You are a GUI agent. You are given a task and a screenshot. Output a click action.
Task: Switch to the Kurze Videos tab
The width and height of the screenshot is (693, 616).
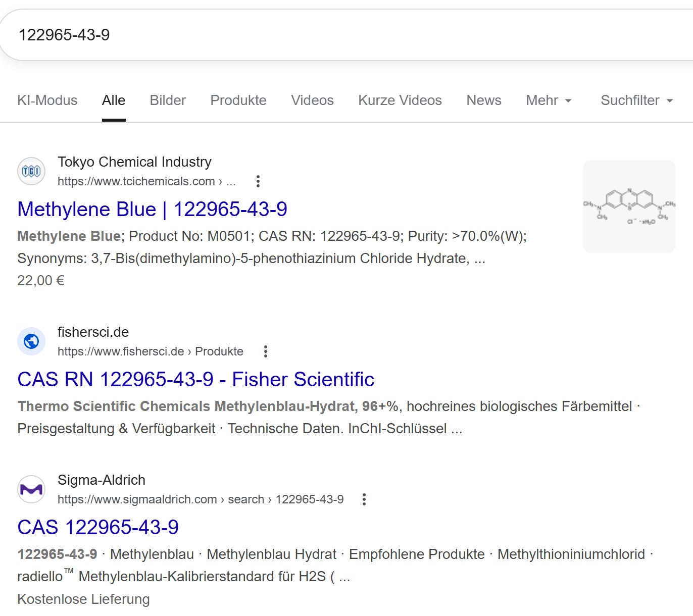(400, 100)
